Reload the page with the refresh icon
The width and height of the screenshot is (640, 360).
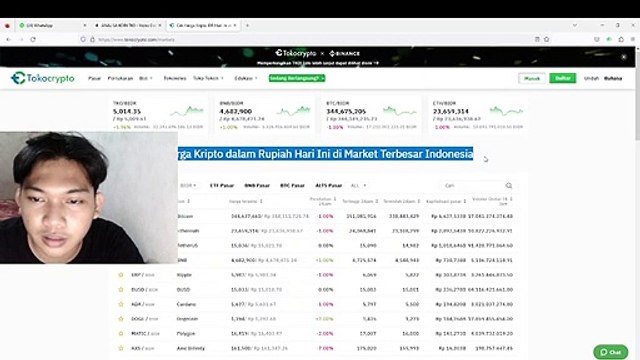click(33, 40)
